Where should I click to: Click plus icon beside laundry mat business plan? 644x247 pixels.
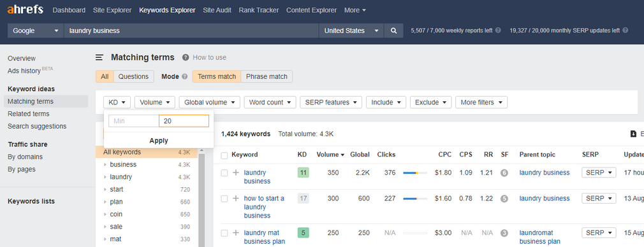click(236, 233)
